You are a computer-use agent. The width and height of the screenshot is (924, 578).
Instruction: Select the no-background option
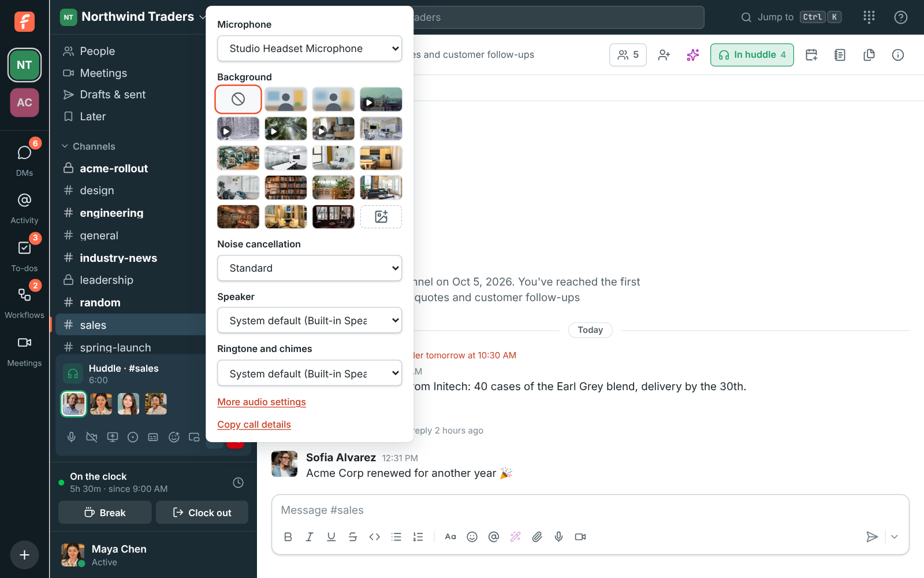[238, 99]
